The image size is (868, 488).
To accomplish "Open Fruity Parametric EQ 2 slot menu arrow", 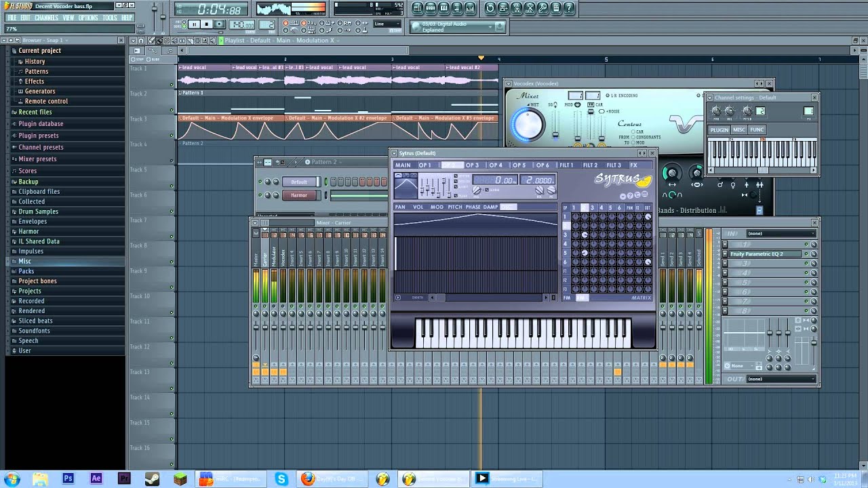I will click(x=725, y=253).
